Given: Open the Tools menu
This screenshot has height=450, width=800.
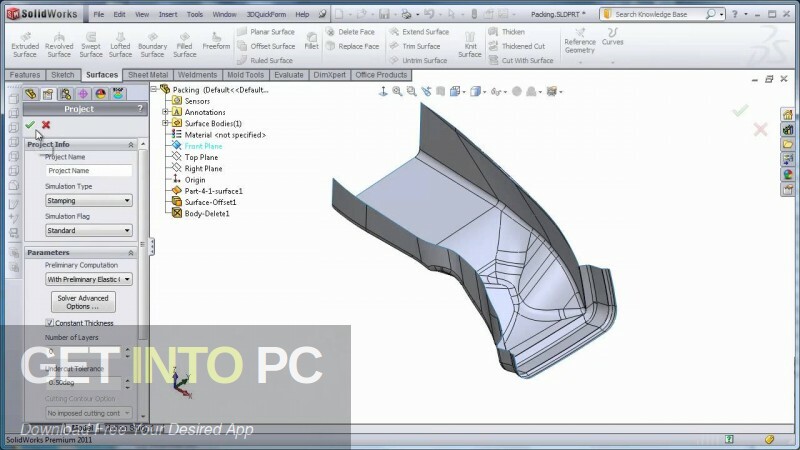Looking at the screenshot, I should pos(194,14).
